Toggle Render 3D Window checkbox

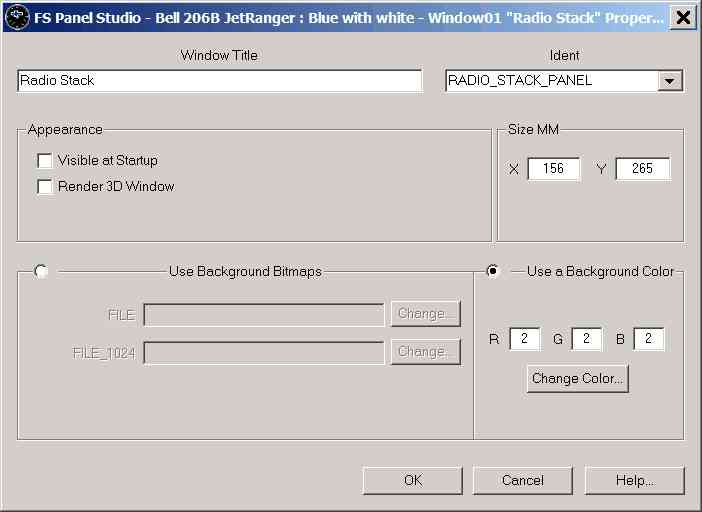tap(45, 186)
